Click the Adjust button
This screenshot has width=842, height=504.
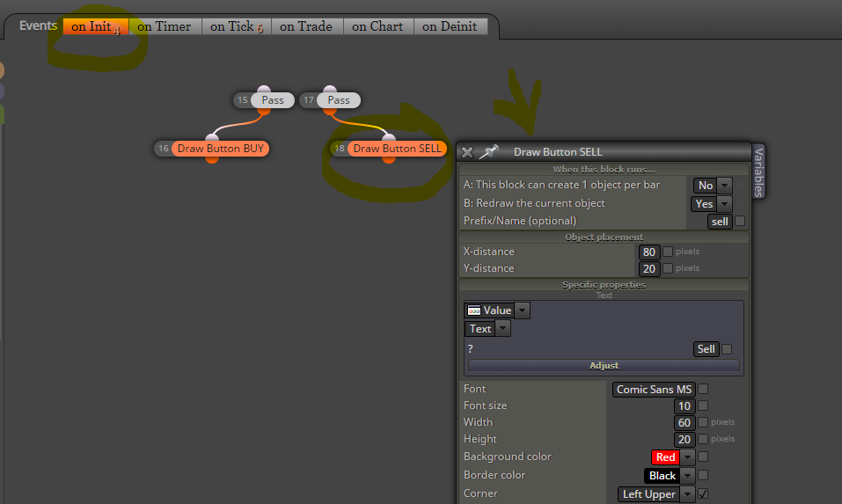point(604,366)
